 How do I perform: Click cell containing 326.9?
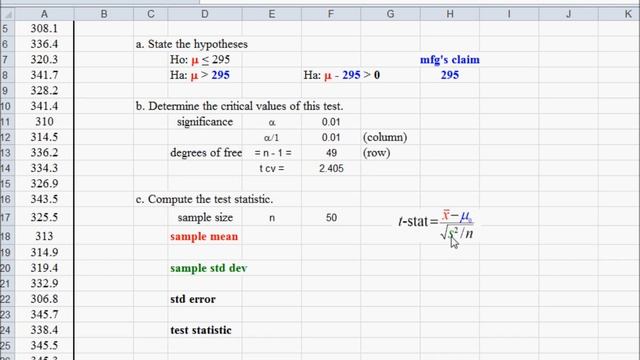[x=44, y=184]
